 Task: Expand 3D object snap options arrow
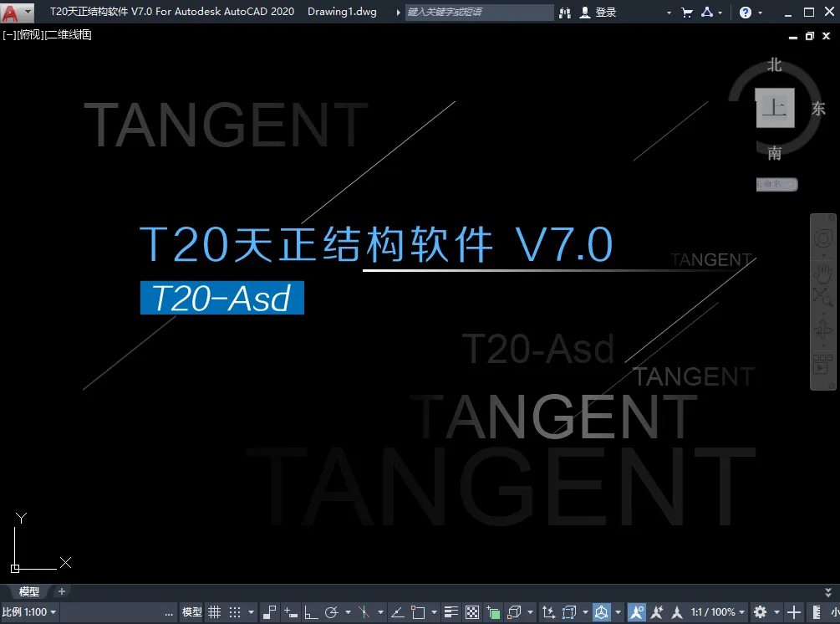[x=531, y=612]
